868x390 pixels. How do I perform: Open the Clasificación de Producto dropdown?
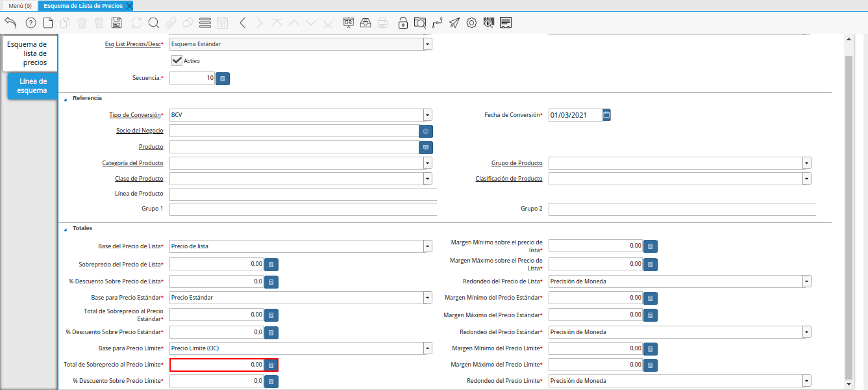tap(807, 179)
